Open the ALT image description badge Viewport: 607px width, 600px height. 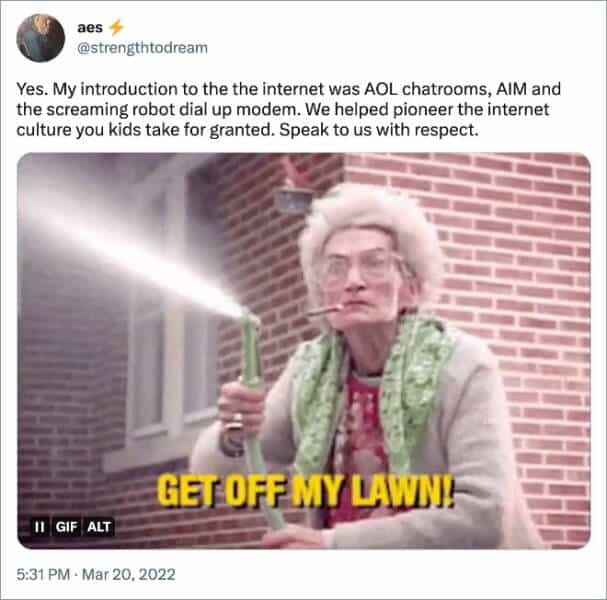(x=99, y=527)
